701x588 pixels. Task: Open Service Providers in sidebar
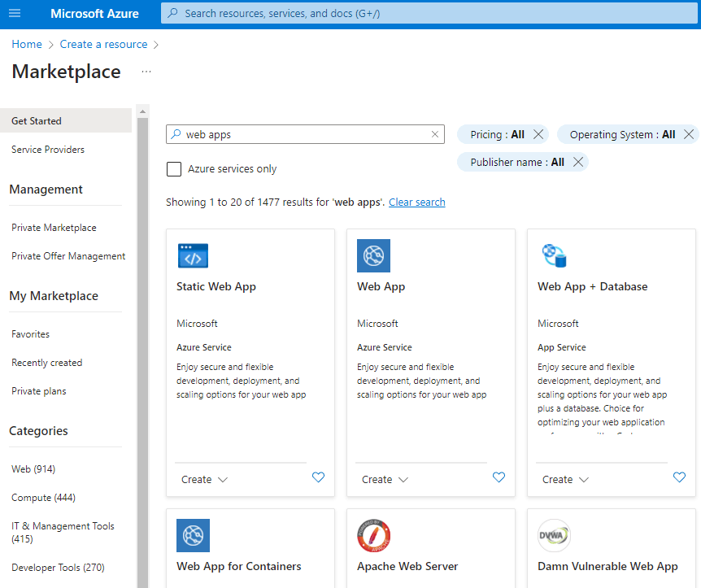coord(48,150)
